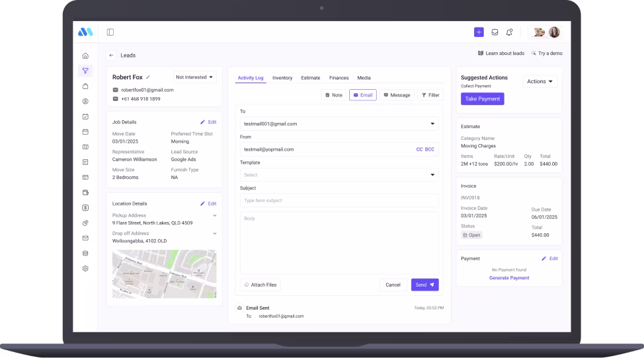Click the purple plus add button
The height and width of the screenshot is (358, 644).
[x=479, y=32]
